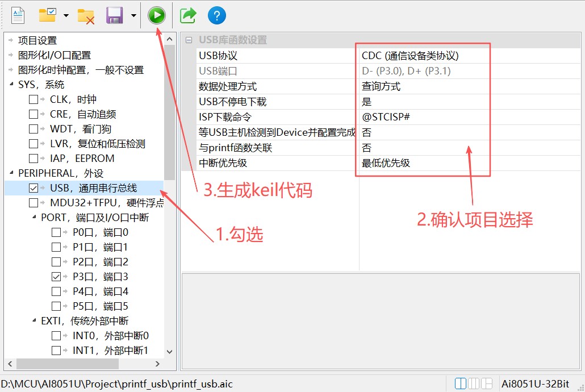Viewport: 585px width, 392px height.
Task: Generate Keil code with the green run icon
Action: 157,15
